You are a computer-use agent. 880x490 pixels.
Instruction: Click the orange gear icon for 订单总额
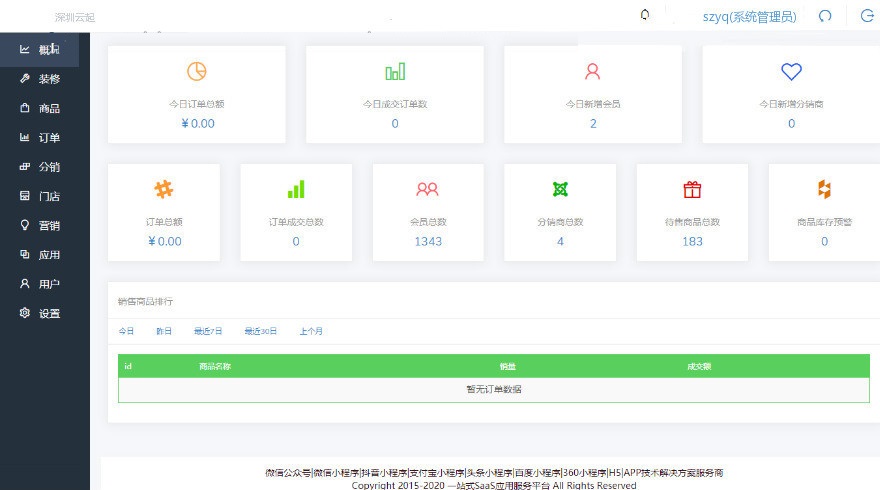[164, 189]
